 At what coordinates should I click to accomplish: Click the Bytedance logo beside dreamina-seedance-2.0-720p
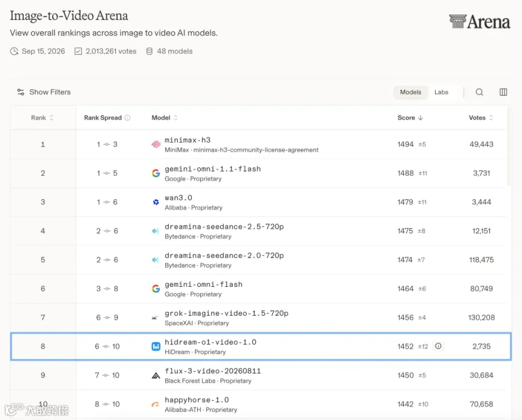pos(155,260)
